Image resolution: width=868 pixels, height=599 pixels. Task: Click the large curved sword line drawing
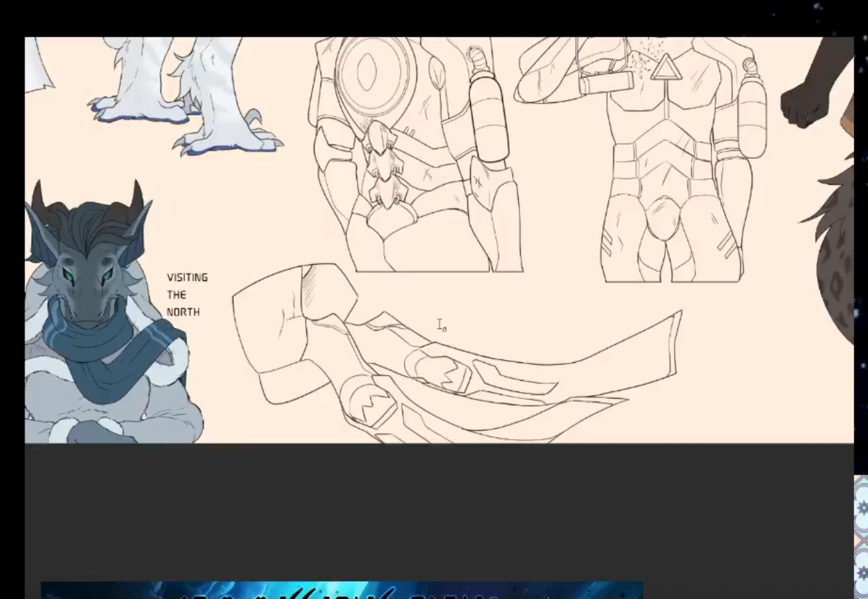[456, 352]
